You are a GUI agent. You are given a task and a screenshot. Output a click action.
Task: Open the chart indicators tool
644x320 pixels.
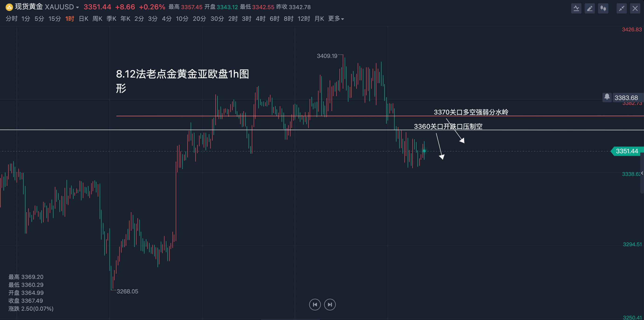point(576,8)
